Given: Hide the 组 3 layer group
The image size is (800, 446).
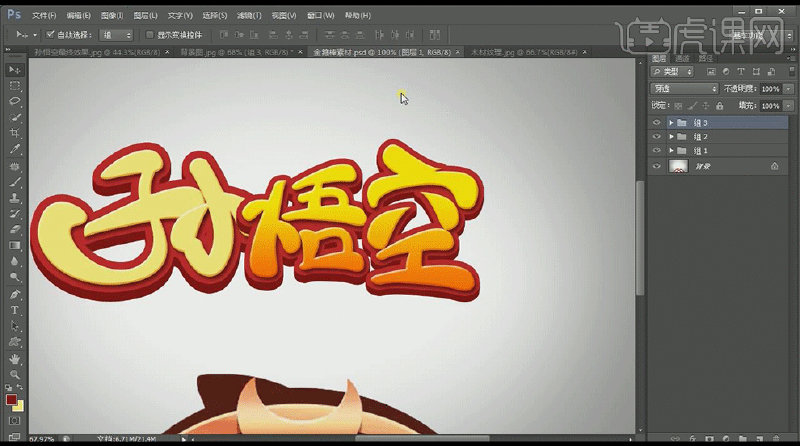Looking at the screenshot, I should 657,122.
